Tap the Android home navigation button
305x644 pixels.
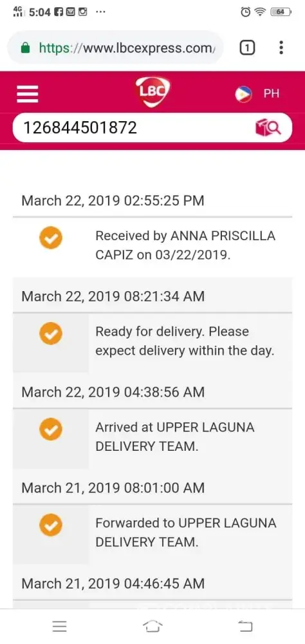click(x=152, y=627)
